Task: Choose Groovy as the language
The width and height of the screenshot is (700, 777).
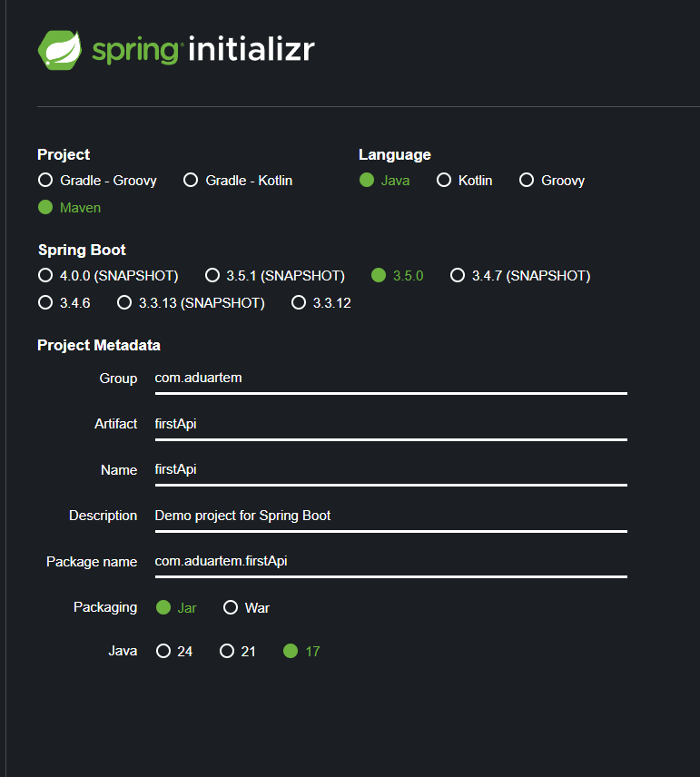Action: (552, 181)
